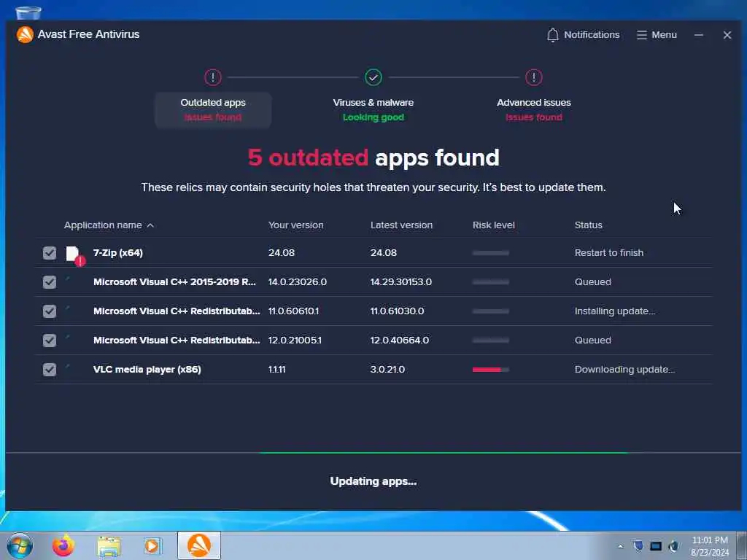747x560 pixels.
Task: Open the Menu hamburger
Action: point(657,35)
